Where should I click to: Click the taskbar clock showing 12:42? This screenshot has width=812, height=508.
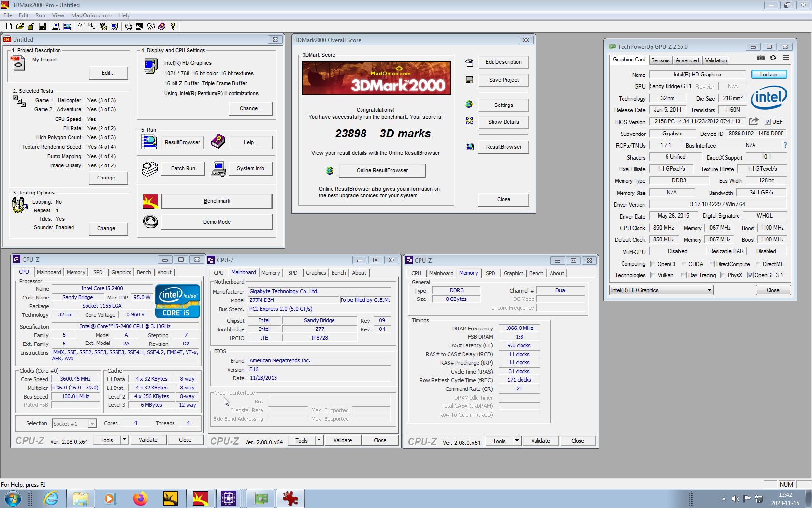(x=785, y=499)
